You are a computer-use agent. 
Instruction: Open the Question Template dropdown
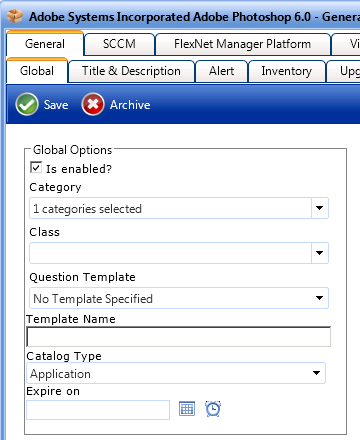(x=179, y=298)
